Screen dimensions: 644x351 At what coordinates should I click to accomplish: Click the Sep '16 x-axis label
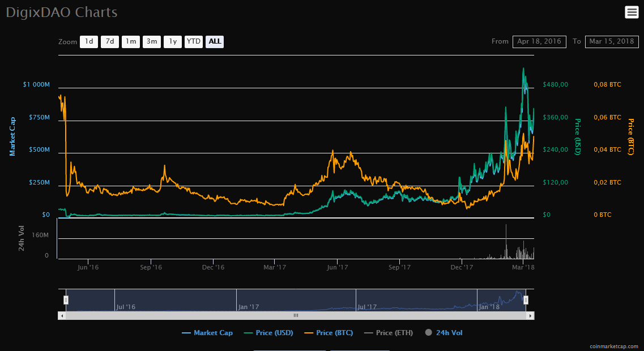(151, 267)
